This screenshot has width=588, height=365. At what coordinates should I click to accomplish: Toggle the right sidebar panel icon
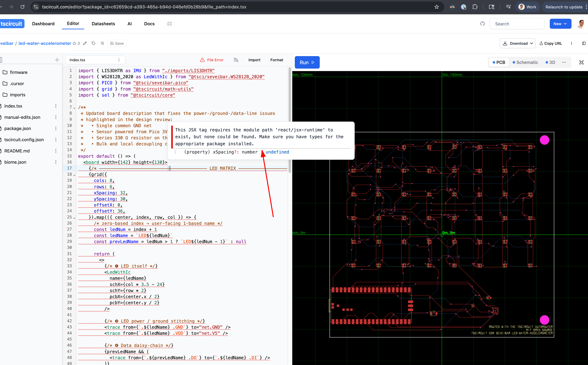tap(584, 43)
